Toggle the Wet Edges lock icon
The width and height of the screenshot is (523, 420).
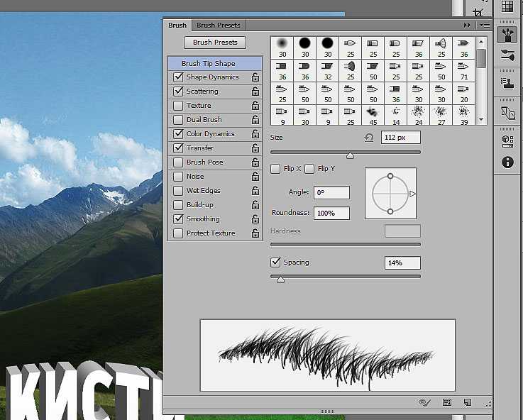point(255,191)
